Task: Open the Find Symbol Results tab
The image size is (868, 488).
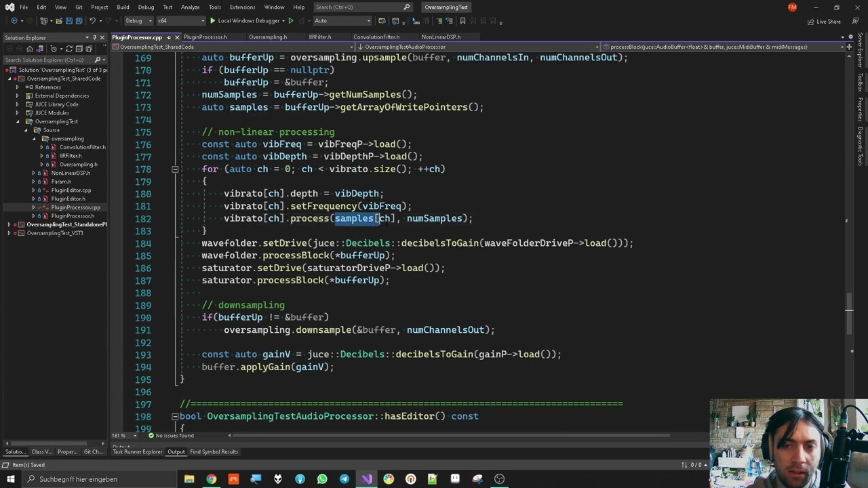Action: coord(214,452)
